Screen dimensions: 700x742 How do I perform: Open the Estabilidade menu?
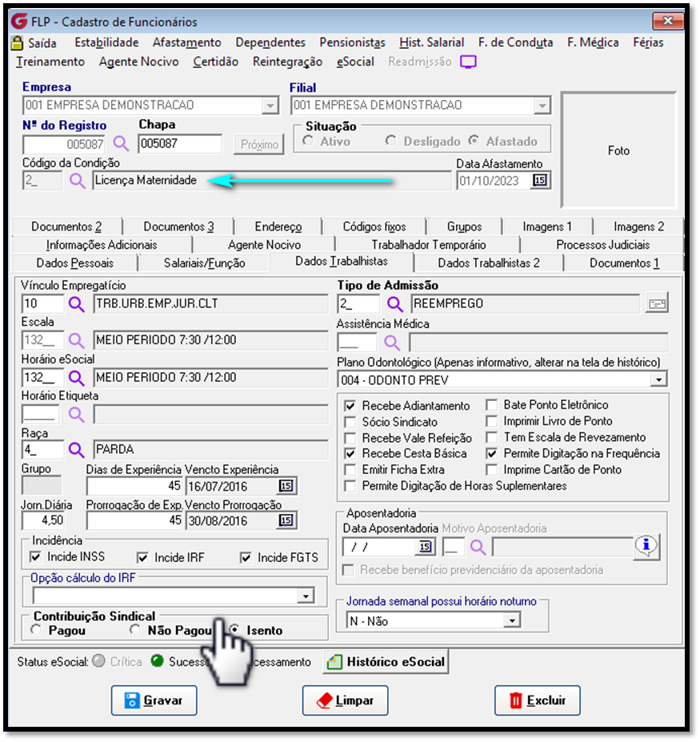106,42
